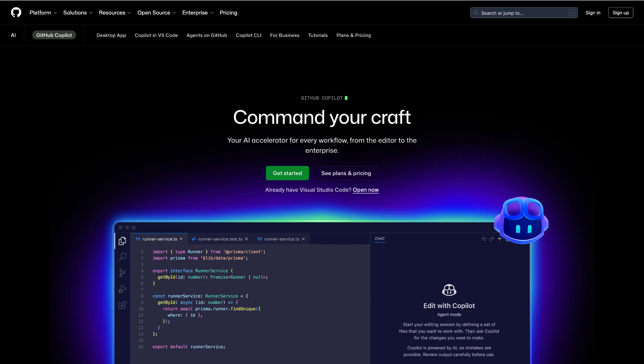Select the CHAT panel tab
The height and width of the screenshot is (364, 644).
pyautogui.click(x=380, y=239)
